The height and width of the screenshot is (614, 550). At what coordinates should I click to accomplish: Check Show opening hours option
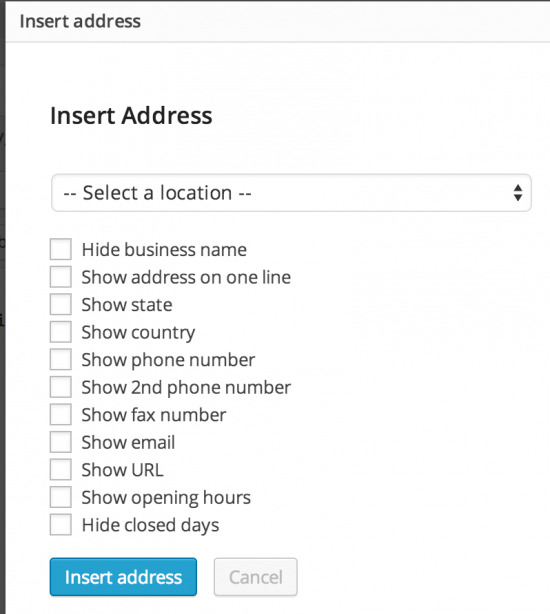(x=61, y=497)
